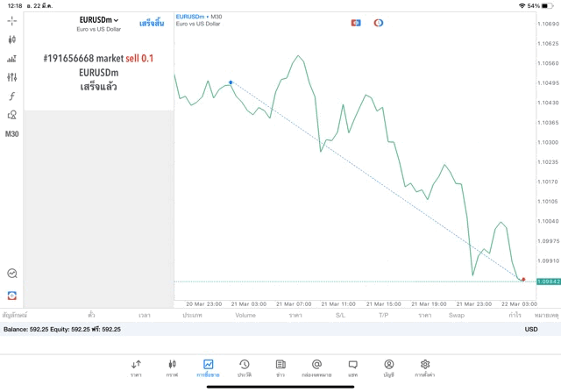Open Account tab in bottom bar

click(388, 367)
